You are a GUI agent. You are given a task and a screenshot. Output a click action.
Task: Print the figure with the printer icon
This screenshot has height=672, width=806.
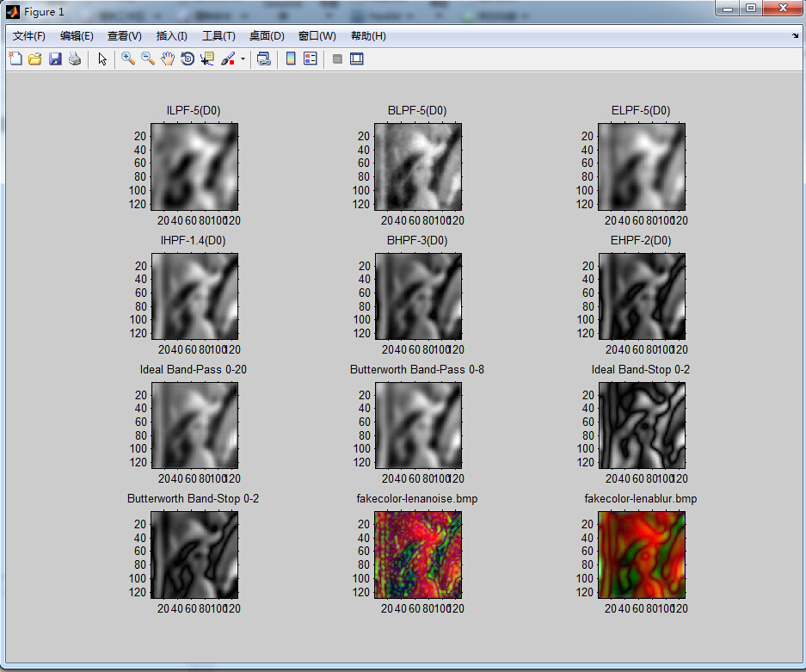[x=75, y=59]
